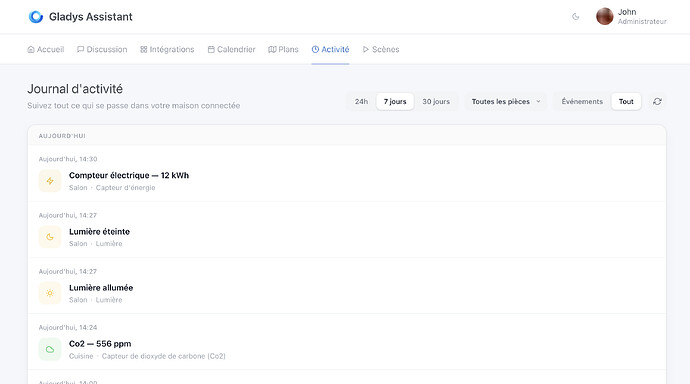The width and height of the screenshot is (690, 384).
Task: Click the Journal d'activité heading
Action: point(75,89)
